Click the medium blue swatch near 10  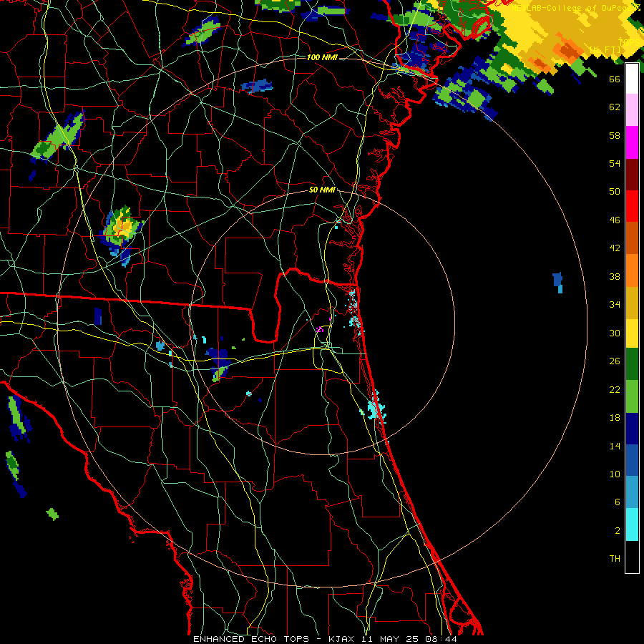(x=632, y=460)
